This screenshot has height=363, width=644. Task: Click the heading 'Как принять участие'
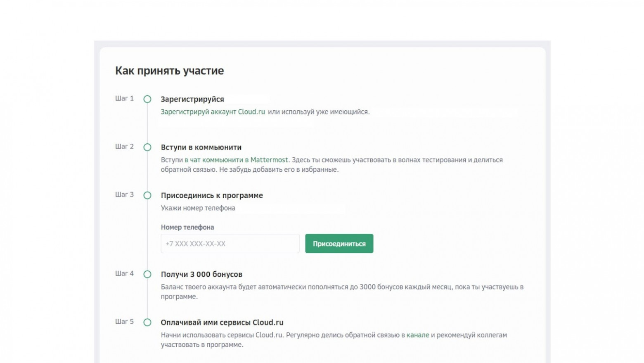[169, 71]
